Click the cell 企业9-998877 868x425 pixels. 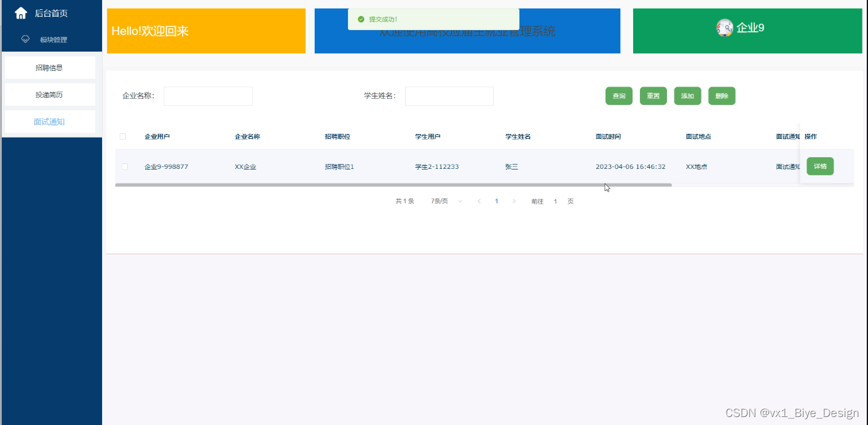click(167, 166)
